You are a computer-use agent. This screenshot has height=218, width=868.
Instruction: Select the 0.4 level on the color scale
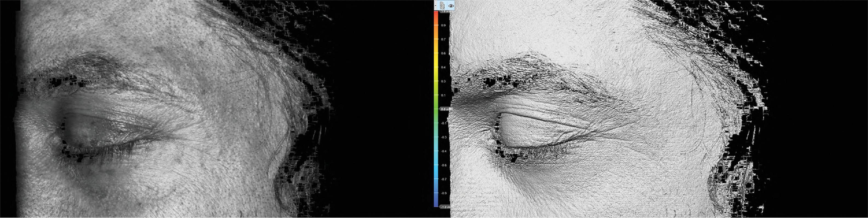click(x=443, y=67)
